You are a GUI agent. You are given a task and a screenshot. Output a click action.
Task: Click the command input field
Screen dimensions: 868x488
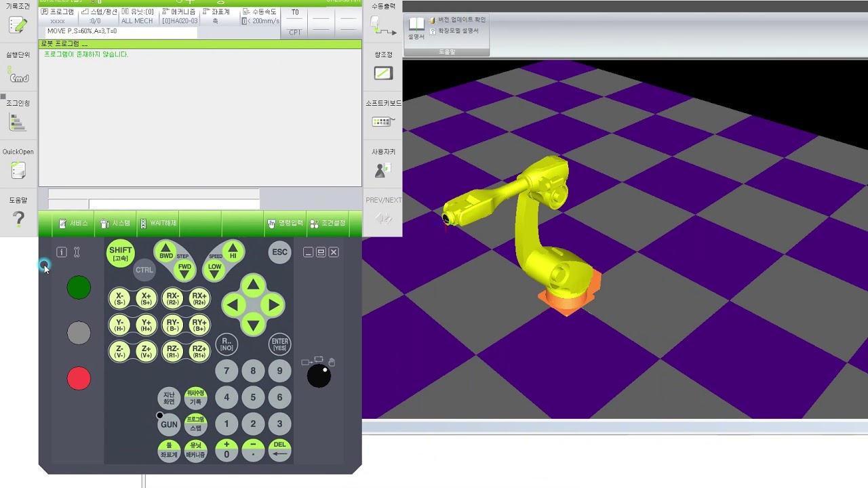(x=174, y=204)
